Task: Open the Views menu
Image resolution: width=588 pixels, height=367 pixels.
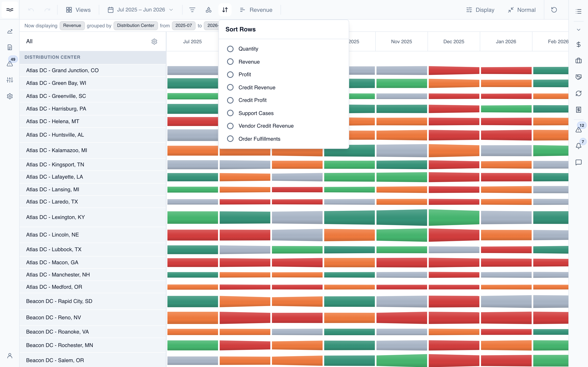Action: (78, 10)
